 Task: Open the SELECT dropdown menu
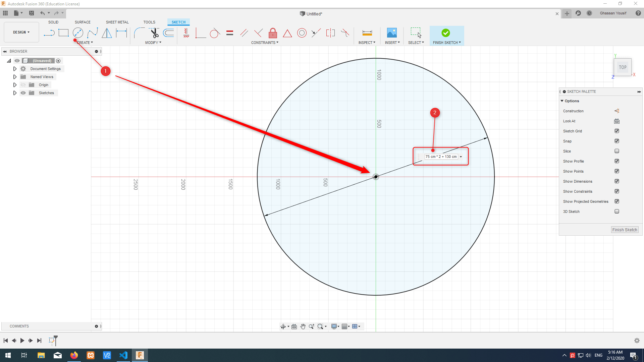coord(416,43)
